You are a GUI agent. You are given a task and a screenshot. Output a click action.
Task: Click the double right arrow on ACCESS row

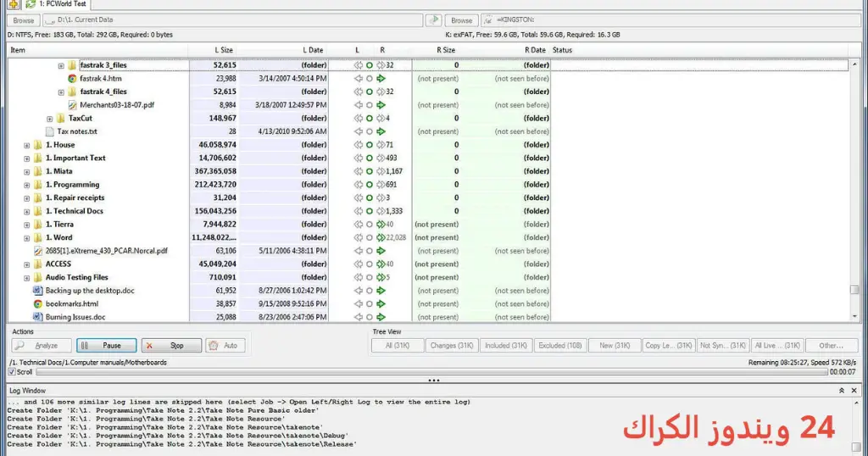[x=381, y=264]
